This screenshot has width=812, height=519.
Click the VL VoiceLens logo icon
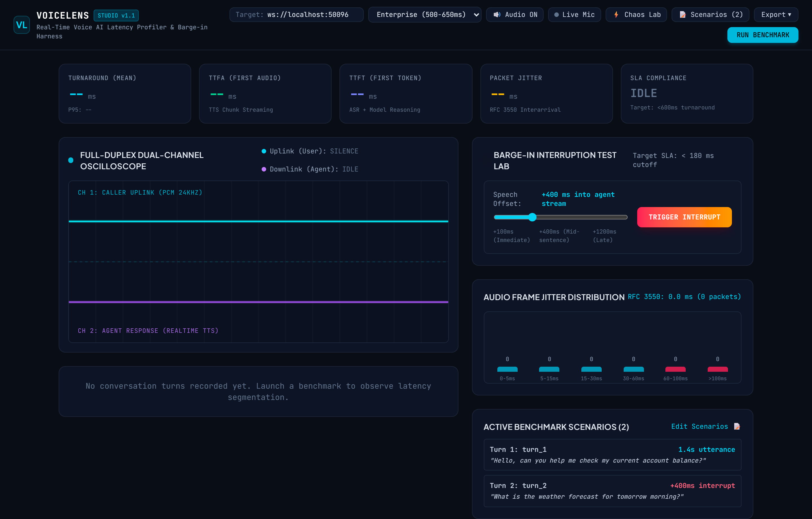coord(22,25)
